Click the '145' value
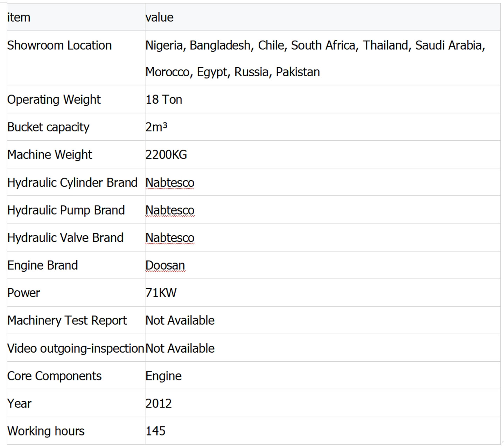The image size is (504, 446). click(x=155, y=431)
